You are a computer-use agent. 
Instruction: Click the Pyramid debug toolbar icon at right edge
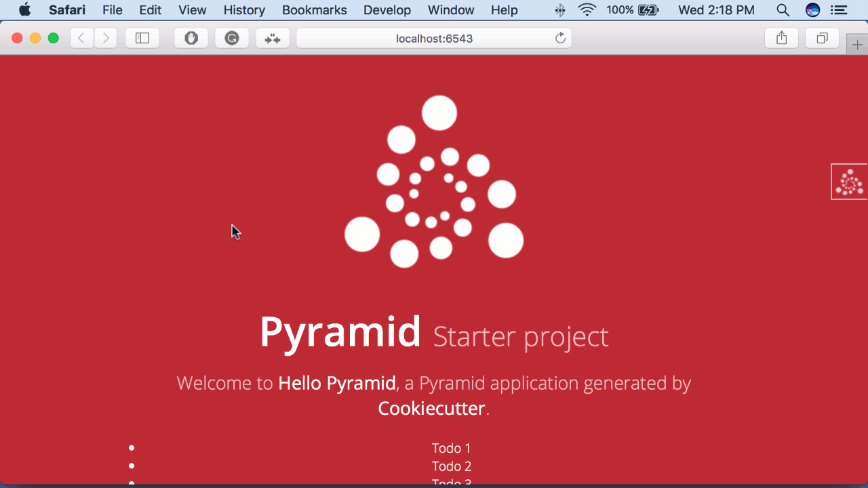pos(849,182)
